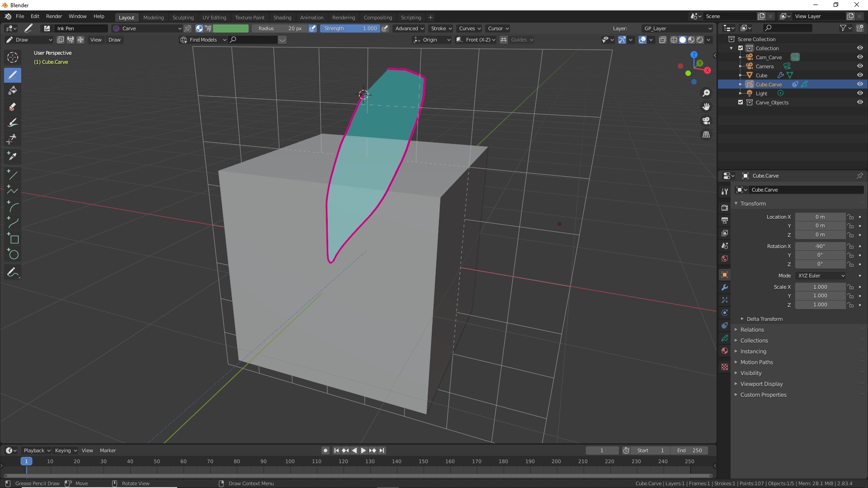Open the XYZ Euler rotation mode dropdown
The height and width of the screenshot is (488, 868).
coord(821,276)
